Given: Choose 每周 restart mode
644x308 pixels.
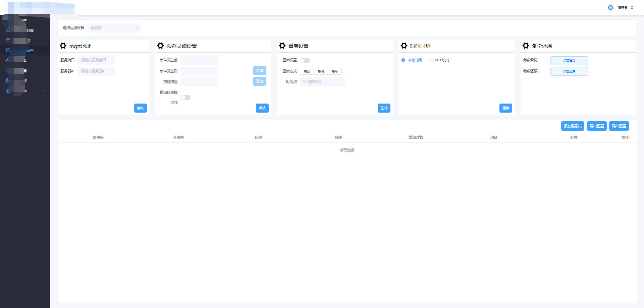Looking at the screenshot, I should 321,71.
